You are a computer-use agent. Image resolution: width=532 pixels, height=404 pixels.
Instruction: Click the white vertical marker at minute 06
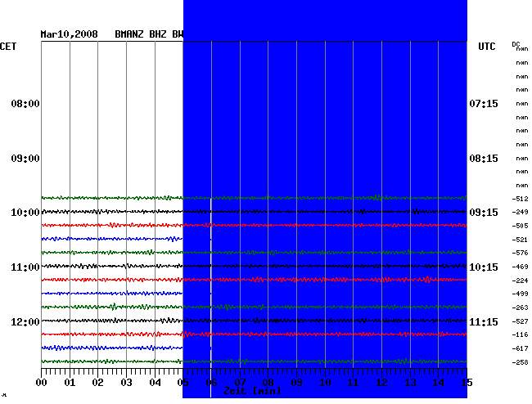tap(211, 299)
